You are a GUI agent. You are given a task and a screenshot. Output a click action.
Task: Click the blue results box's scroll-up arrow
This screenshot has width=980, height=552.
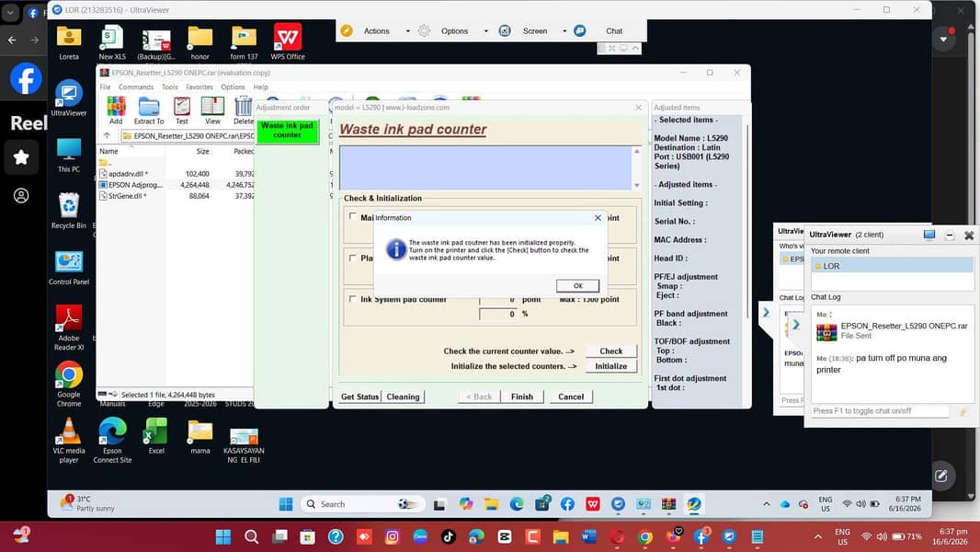click(636, 151)
